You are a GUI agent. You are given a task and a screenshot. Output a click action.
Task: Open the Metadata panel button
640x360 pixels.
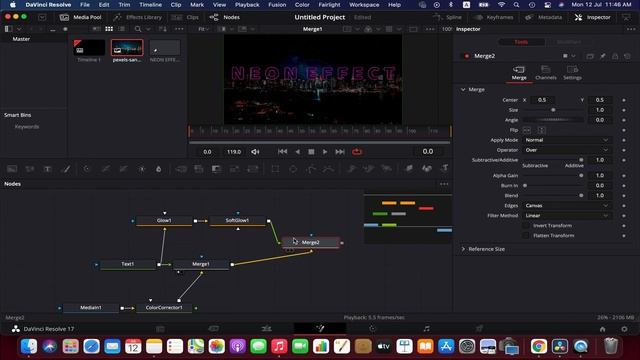point(544,17)
